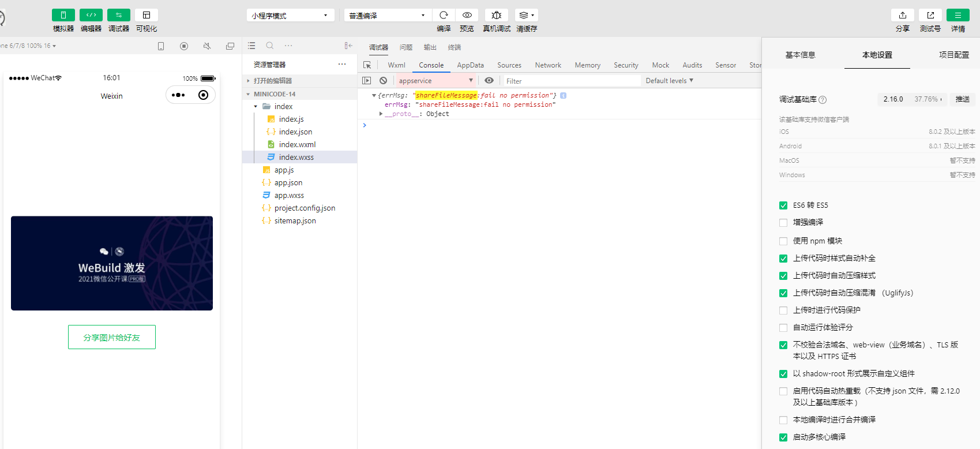Click the 推送 push button
Viewport: 980px width, 449px height.
963,99
